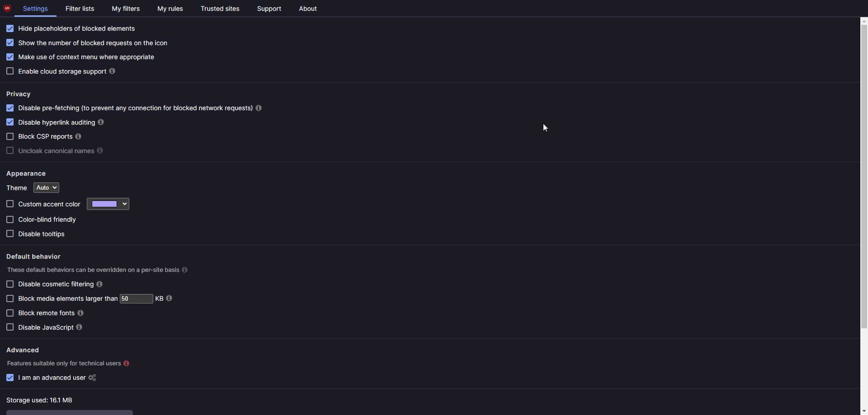Enable Color-blind friendly option
Screen dimensions: 868x415
pyautogui.click(x=10, y=219)
